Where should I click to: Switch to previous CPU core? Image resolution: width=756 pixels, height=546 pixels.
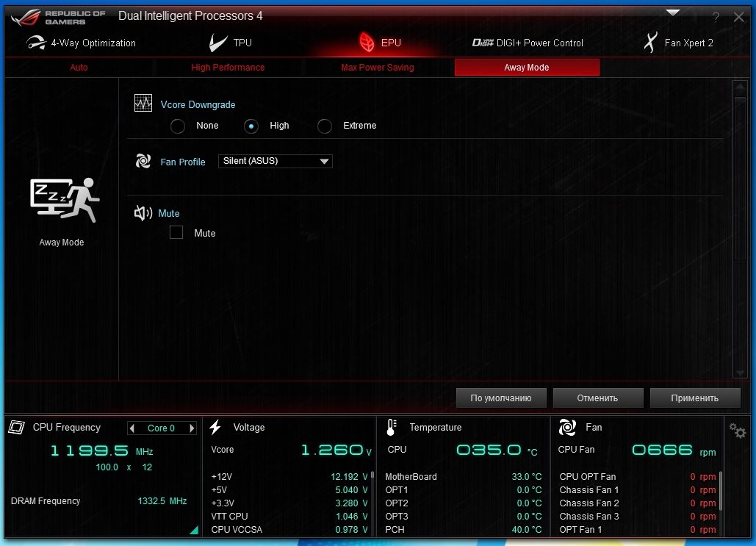coord(132,428)
